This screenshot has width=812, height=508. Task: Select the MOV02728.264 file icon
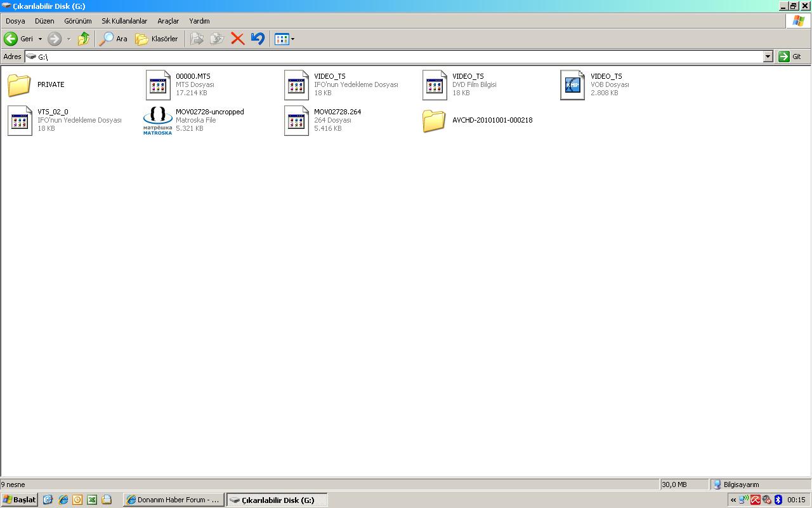click(296, 120)
